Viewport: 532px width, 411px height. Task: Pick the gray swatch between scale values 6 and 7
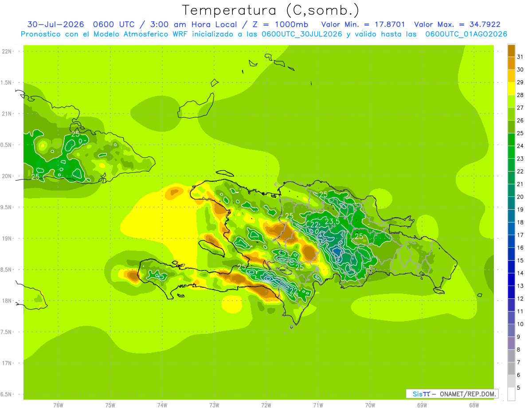tap(511, 368)
